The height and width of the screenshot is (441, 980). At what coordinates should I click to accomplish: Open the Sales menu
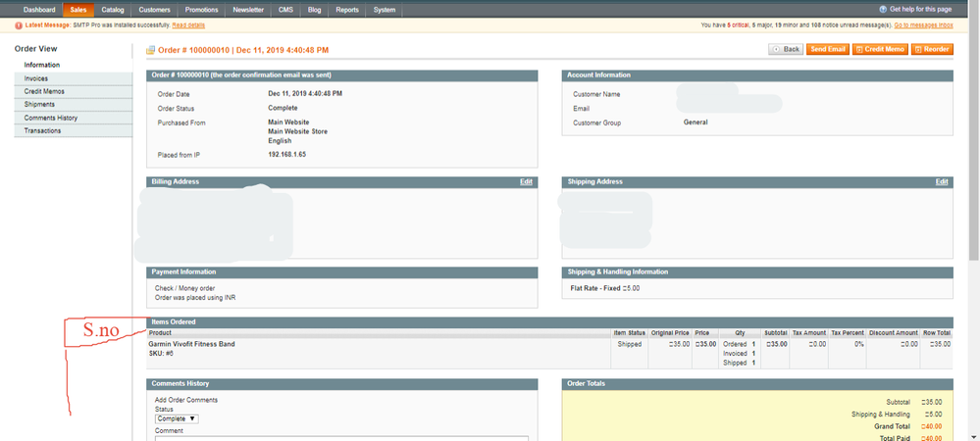77,10
